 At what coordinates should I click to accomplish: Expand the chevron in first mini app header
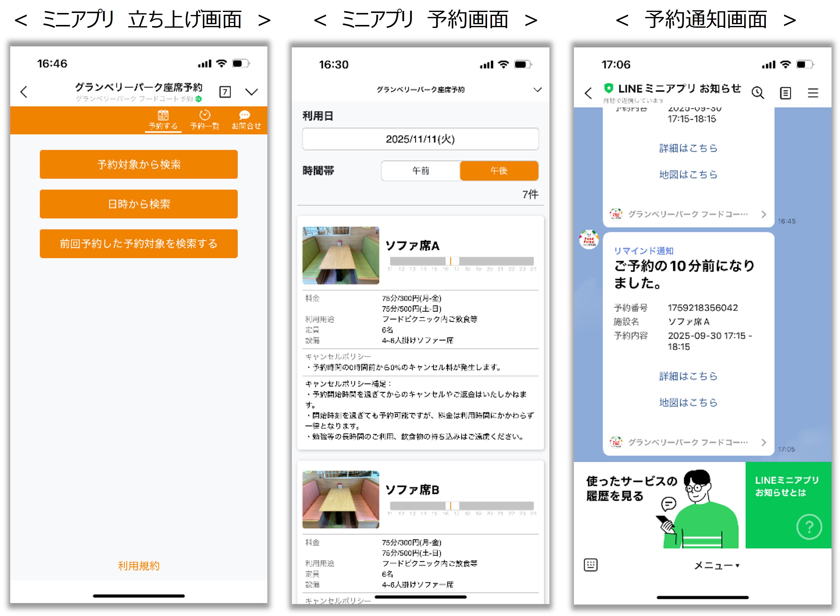pos(252,92)
